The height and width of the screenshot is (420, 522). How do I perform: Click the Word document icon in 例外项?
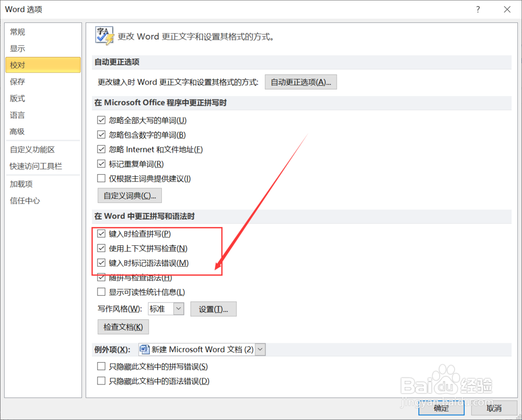click(x=144, y=350)
